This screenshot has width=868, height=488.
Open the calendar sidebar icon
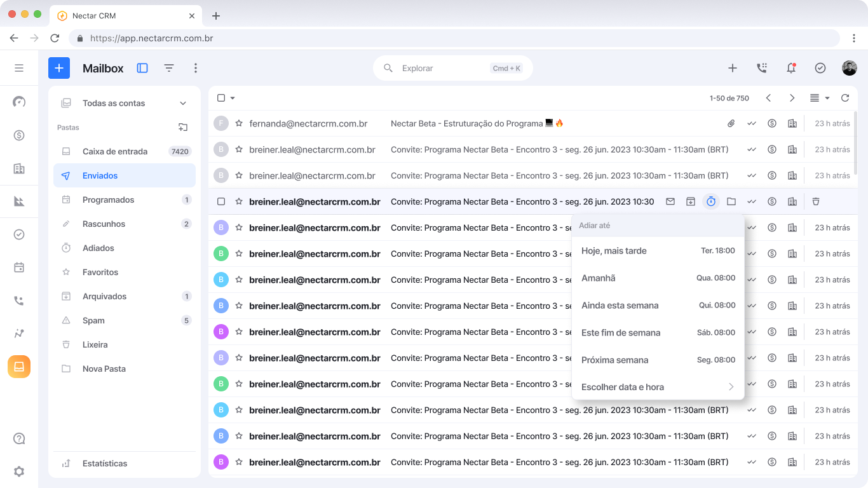(19, 268)
